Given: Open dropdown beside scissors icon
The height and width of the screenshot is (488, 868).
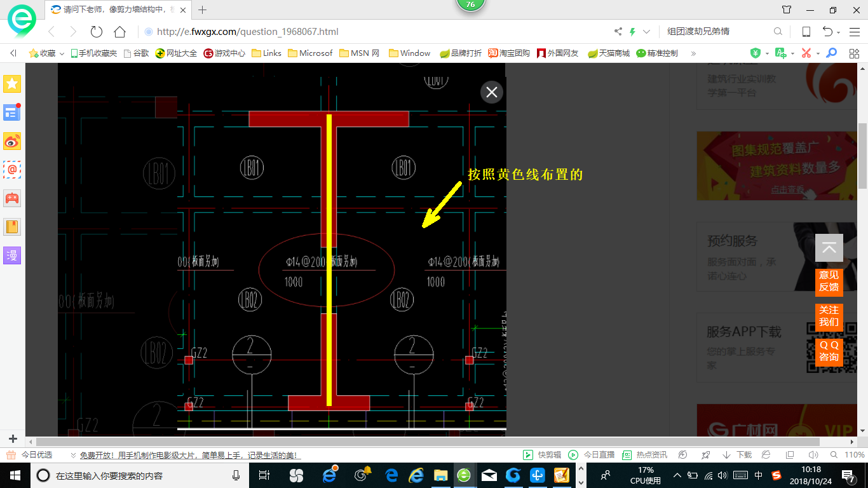Looking at the screenshot, I should point(818,54).
